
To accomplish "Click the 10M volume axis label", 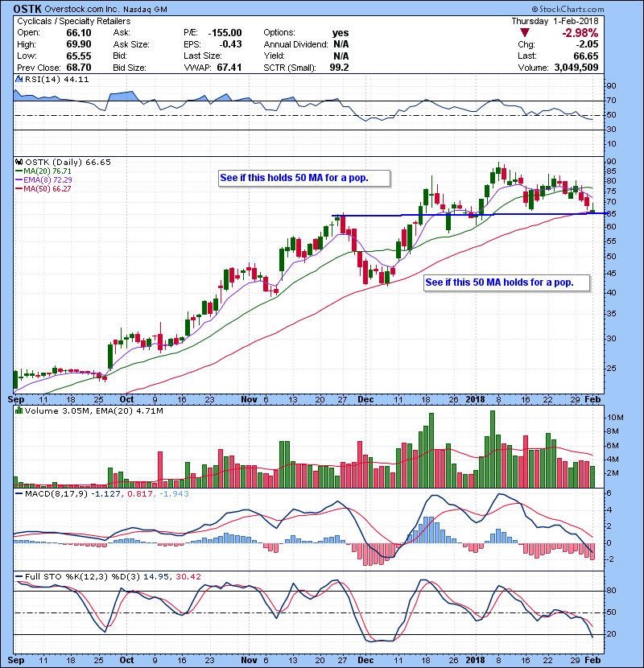I will 614,418.
